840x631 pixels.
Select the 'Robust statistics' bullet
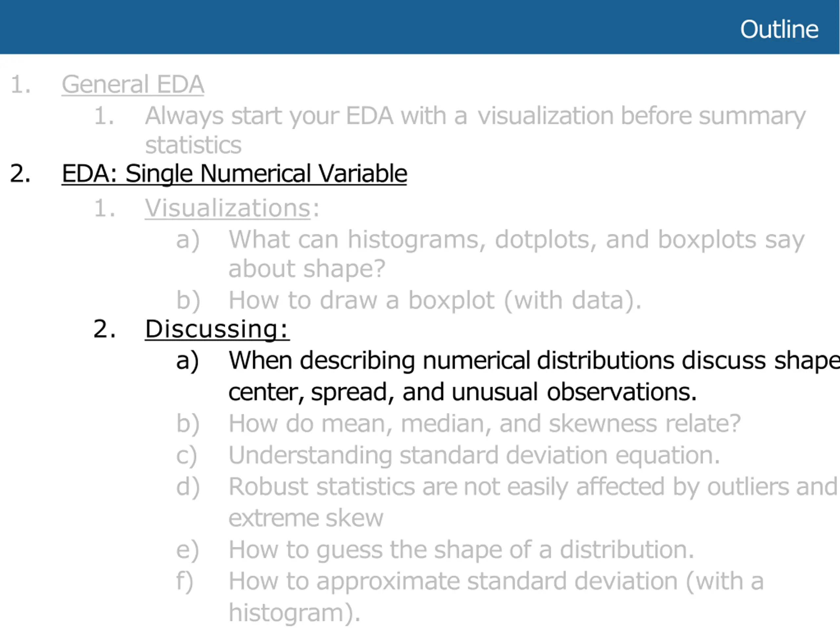point(533,502)
